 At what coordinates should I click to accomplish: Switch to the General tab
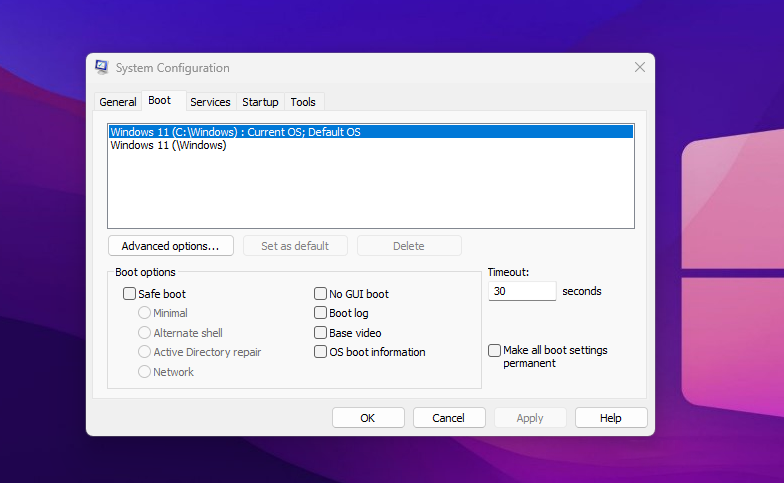pyautogui.click(x=118, y=102)
